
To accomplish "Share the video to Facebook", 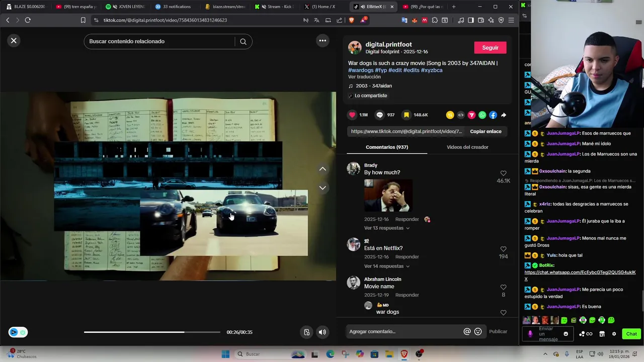I will tap(493, 115).
